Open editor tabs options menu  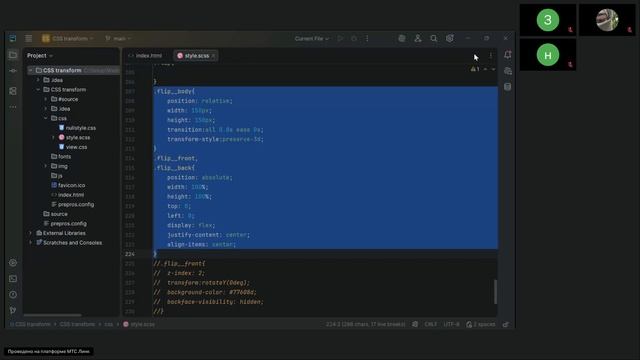click(x=490, y=56)
